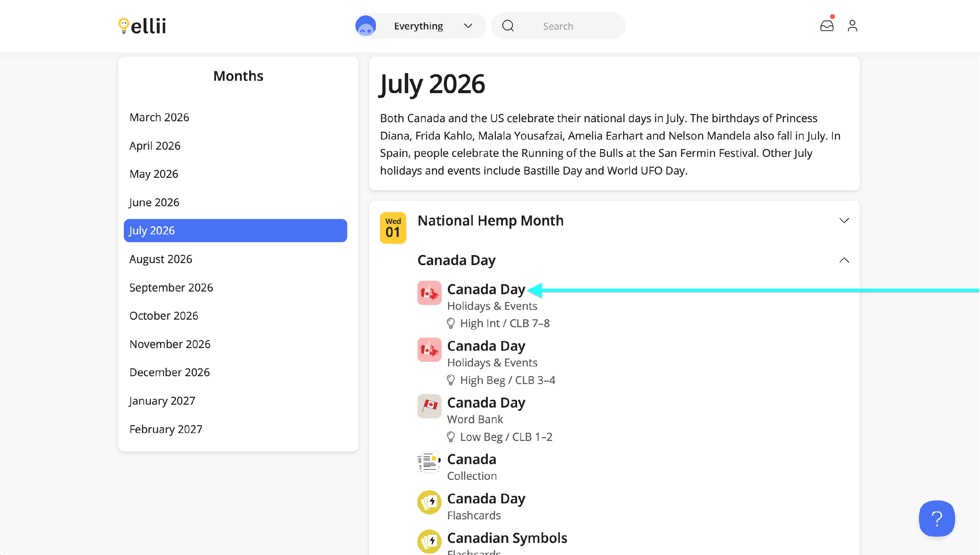Open the inbox notifications icon
The width and height of the screenshot is (980, 555).
(x=826, y=26)
